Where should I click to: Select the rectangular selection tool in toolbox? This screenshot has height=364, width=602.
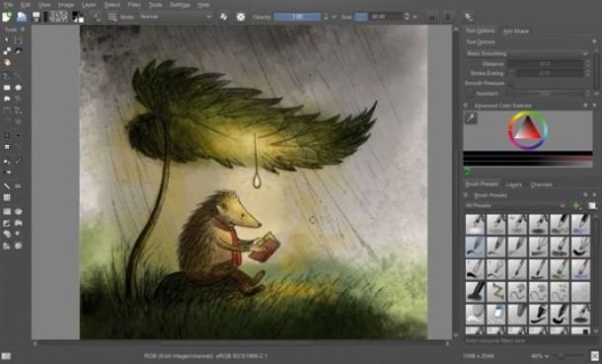[x=7, y=211]
